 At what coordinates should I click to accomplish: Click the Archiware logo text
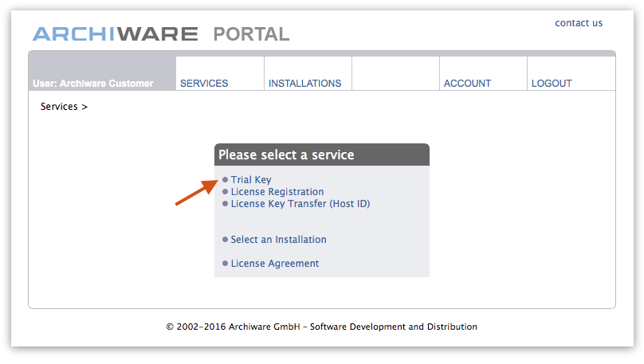tap(115, 34)
